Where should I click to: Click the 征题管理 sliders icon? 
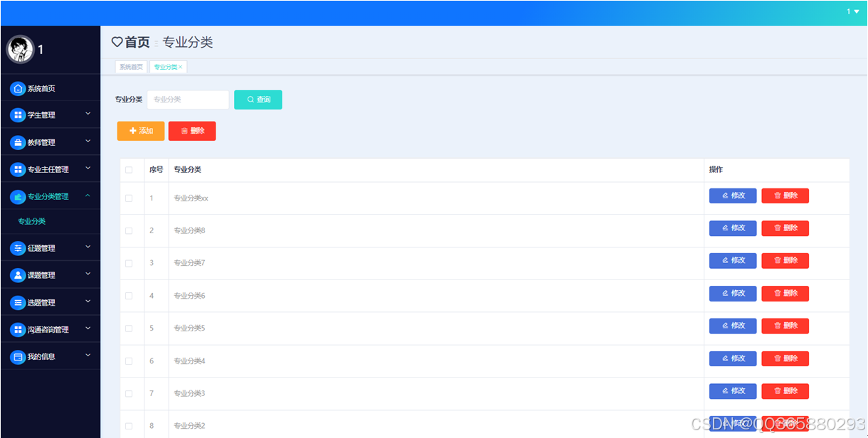pos(18,248)
